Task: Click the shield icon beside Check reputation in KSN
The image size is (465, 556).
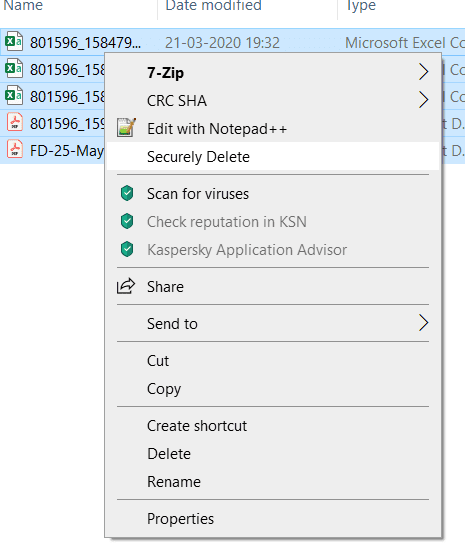Action: point(127,222)
